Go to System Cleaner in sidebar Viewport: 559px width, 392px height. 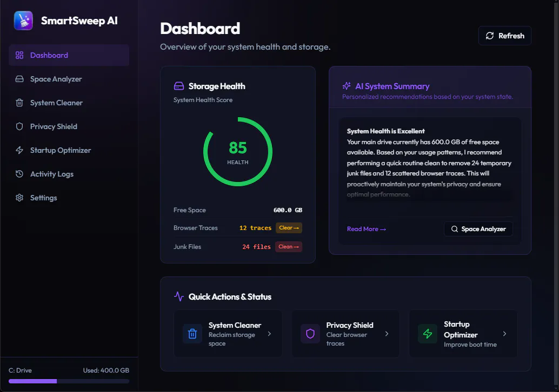click(69, 103)
